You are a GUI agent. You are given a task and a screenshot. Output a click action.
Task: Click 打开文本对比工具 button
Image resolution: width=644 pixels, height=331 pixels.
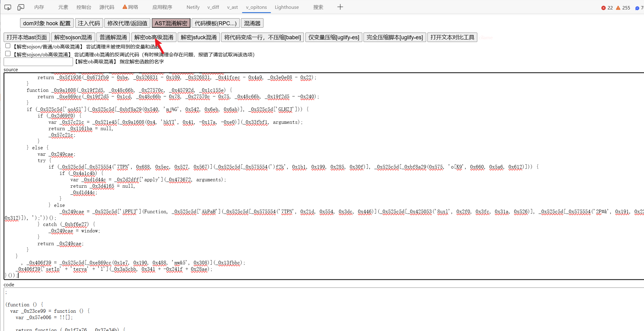click(452, 37)
